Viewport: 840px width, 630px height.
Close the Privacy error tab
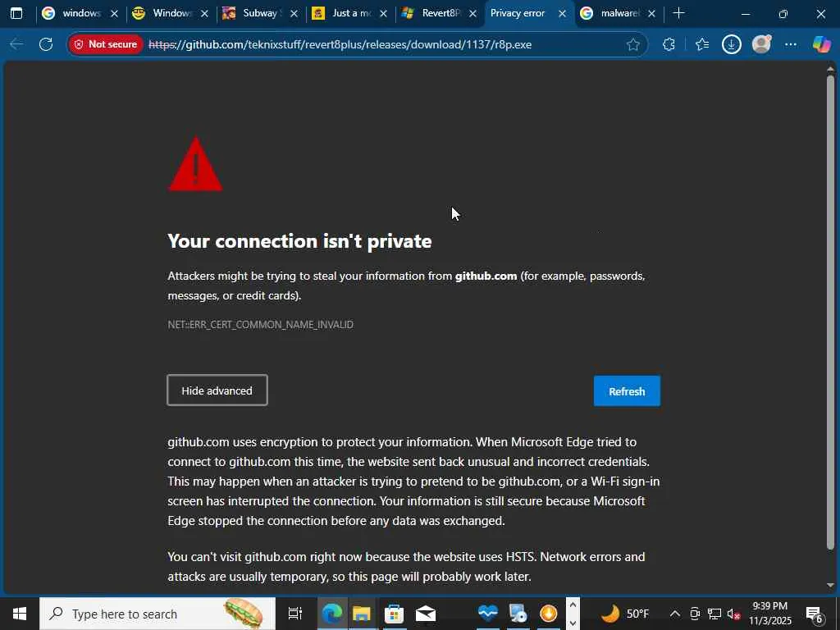pos(563,14)
